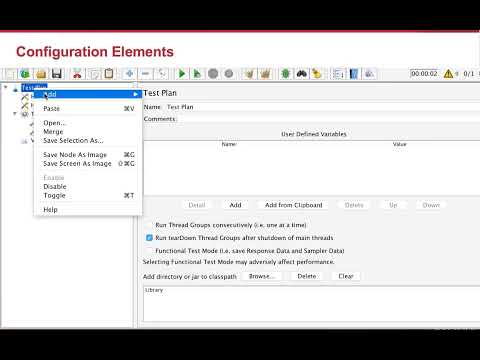Image resolution: width=480 pixels, height=360 pixels.
Task: Open the Templates toolbar icon
Action: point(25,74)
